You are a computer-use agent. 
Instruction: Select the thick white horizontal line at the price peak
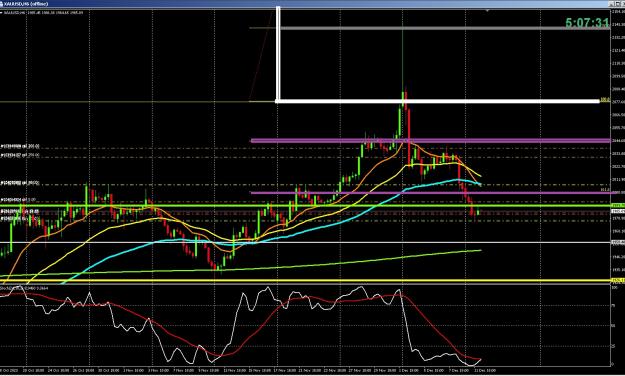click(437, 101)
